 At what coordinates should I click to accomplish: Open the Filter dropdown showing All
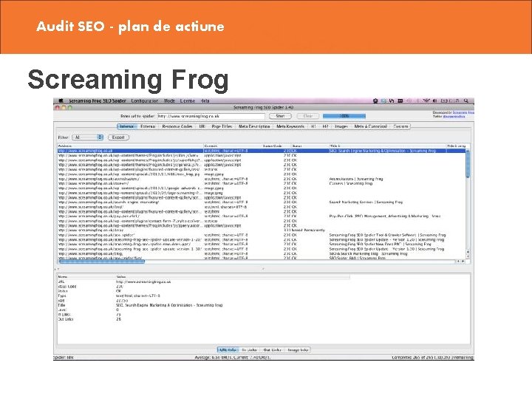coord(87,137)
